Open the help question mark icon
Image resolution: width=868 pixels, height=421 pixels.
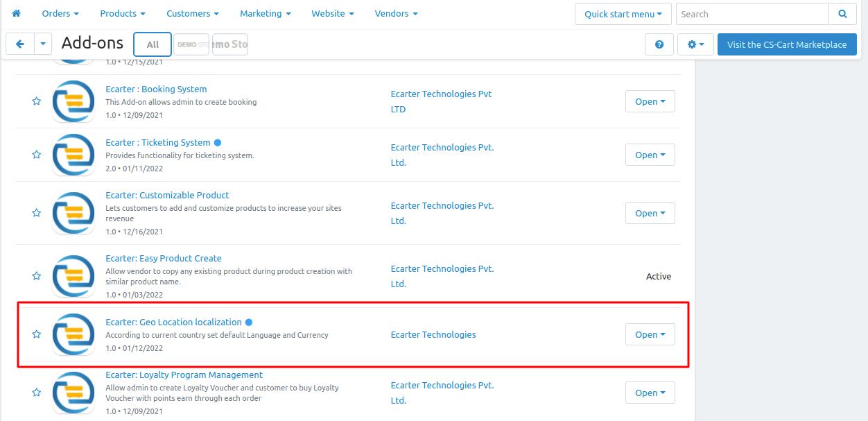(x=659, y=44)
